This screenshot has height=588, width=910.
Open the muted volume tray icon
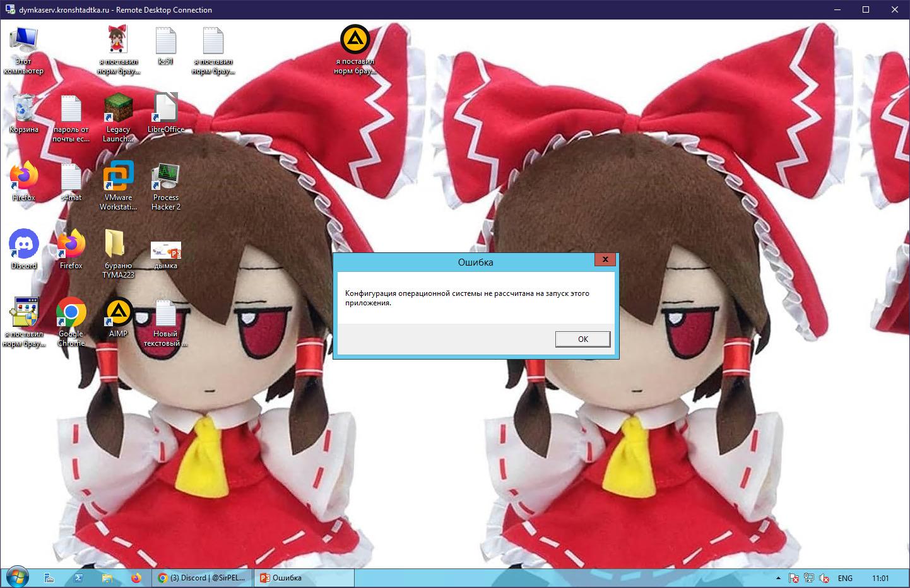[x=824, y=578]
